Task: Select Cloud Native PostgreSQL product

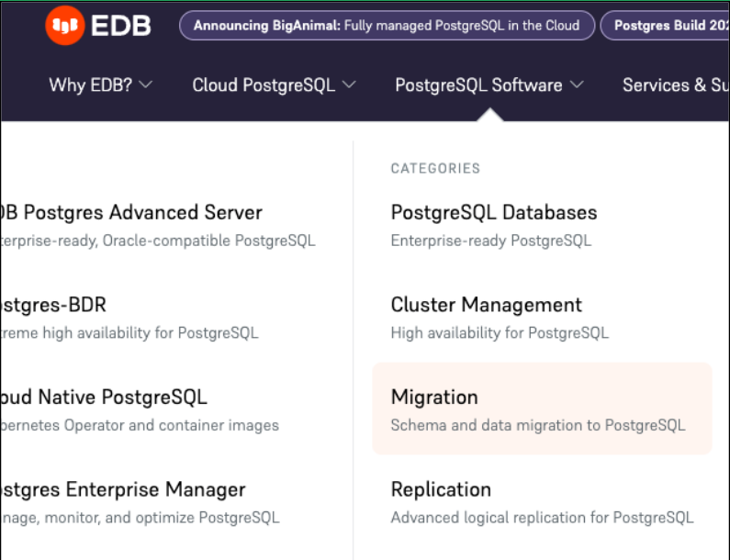Action: pos(104,398)
